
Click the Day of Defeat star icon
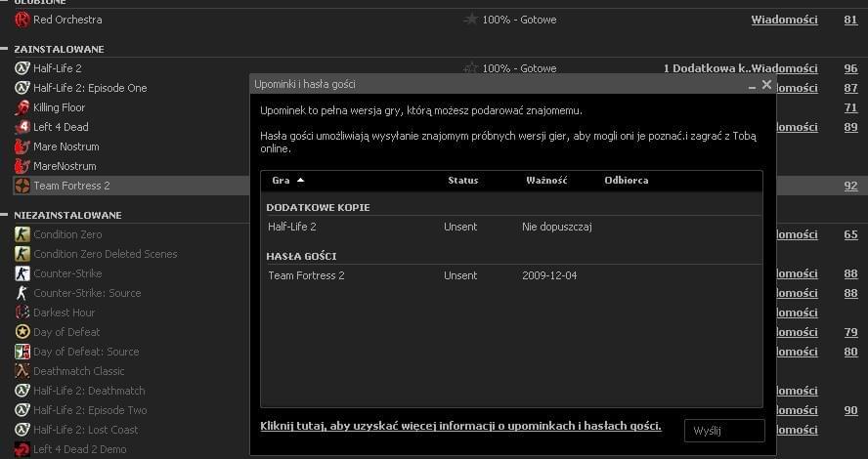(x=22, y=332)
